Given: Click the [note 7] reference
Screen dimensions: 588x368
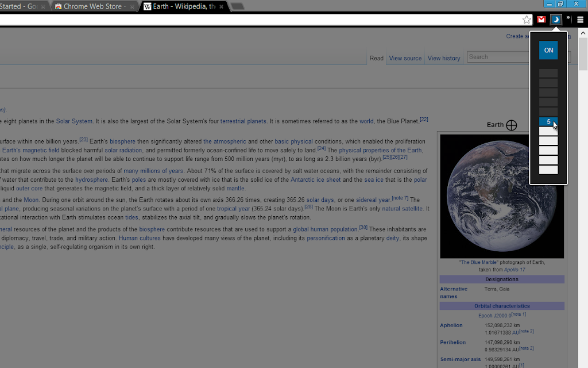Looking at the screenshot, I should pyautogui.click(x=400, y=198).
